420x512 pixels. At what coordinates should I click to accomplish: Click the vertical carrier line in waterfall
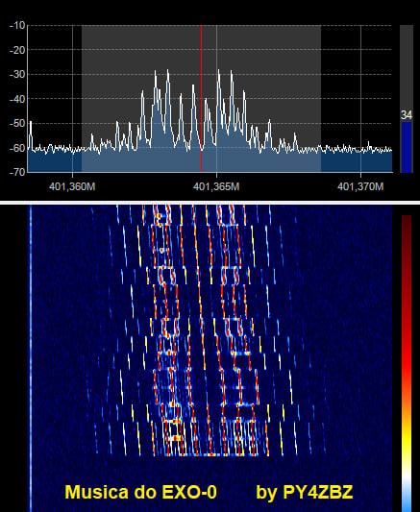coord(31,358)
